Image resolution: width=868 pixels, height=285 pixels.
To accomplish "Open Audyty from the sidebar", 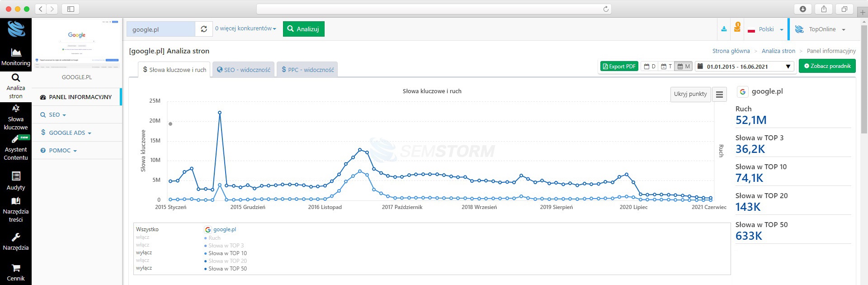I will pyautogui.click(x=16, y=181).
